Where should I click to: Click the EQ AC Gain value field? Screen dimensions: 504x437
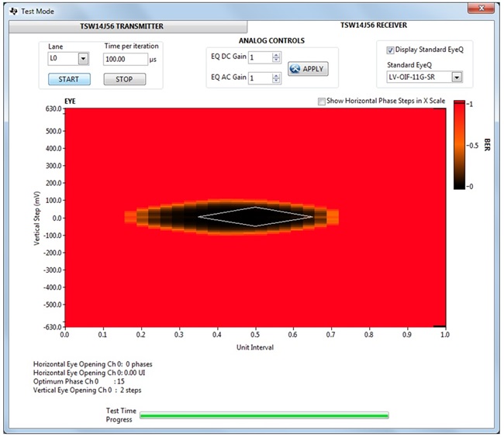point(261,78)
